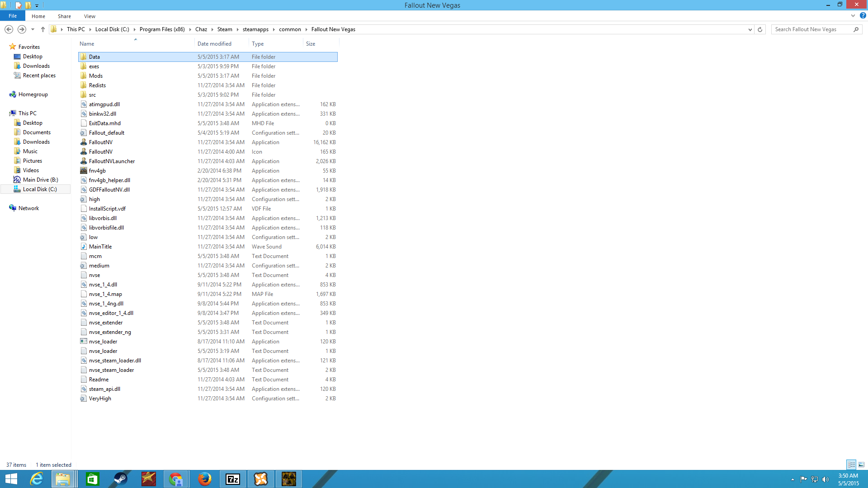Select the FalloutNV application icon
The image size is (868, 488).
pos(84,142)
